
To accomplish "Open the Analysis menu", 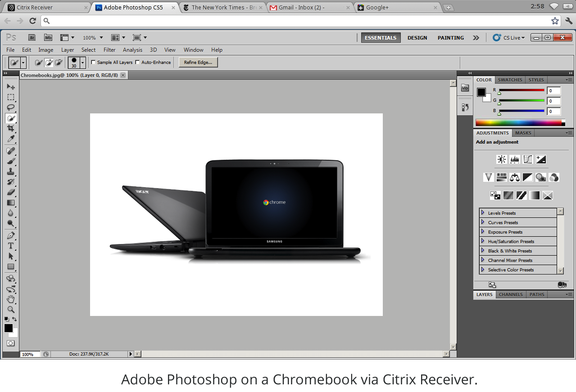I will pyautogui.click(x=132, y=50).
